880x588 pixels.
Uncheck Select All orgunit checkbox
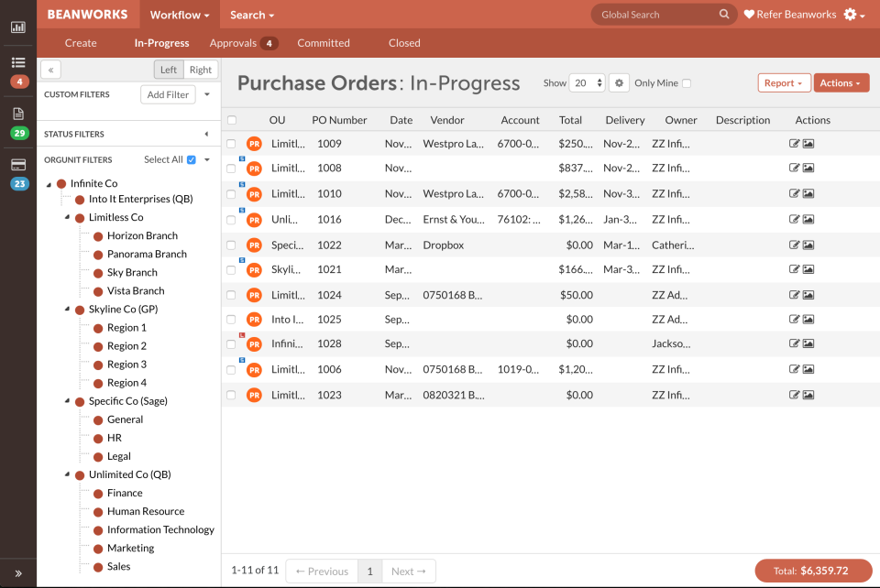(x=192, y=159)
